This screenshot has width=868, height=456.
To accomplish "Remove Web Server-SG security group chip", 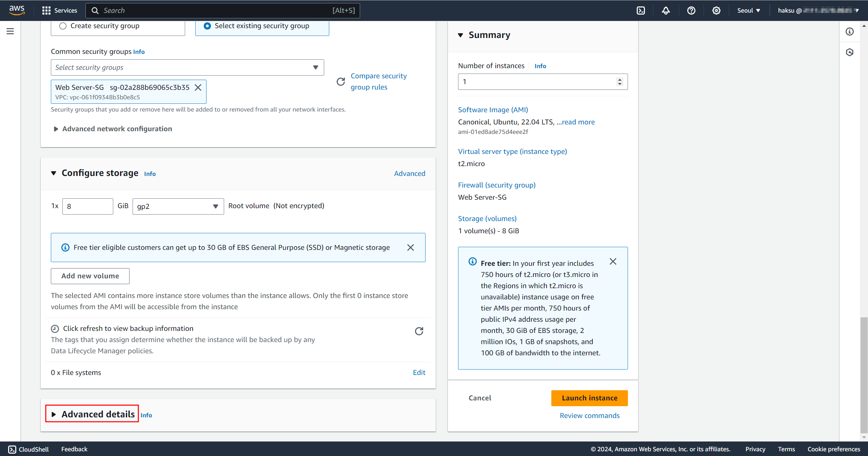I will click(198, 87).
